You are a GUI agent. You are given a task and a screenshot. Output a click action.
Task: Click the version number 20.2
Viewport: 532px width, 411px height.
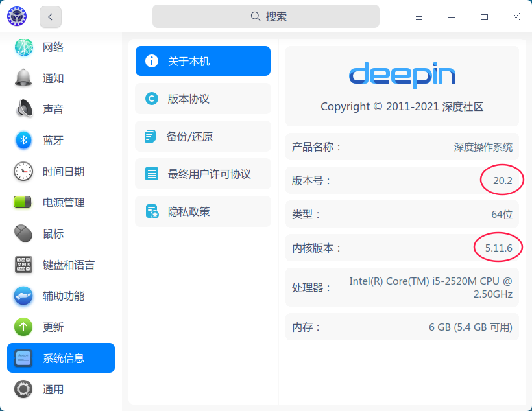point(503,180)
